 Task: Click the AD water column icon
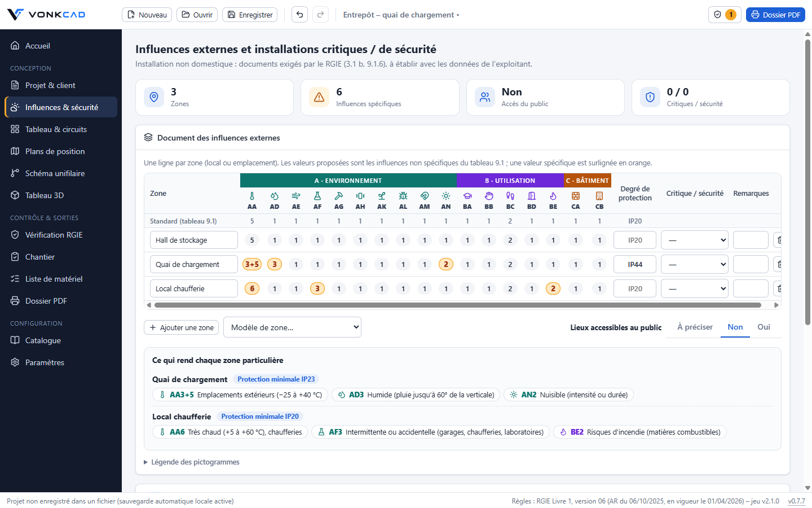275,196
